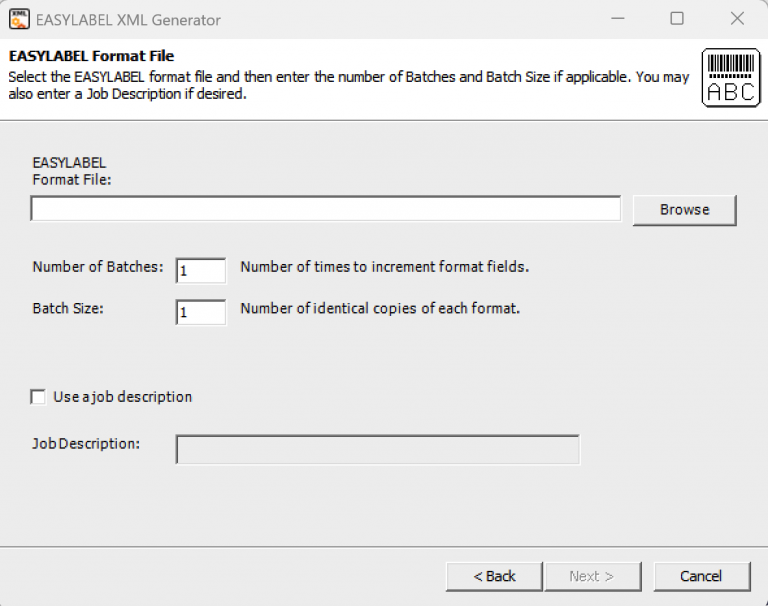Click the 'Batch Size:' label
The width and height of the screenshot is (768, 606).
point(68,308)
